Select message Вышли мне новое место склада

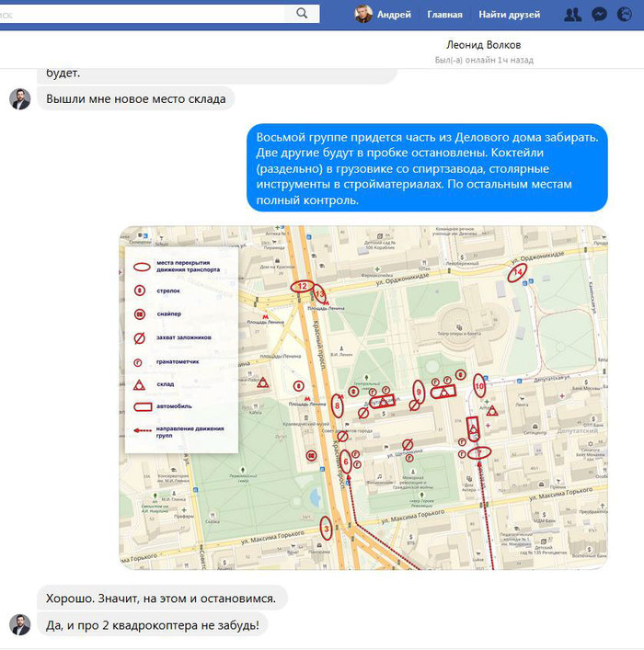click(x=135, y=98)
